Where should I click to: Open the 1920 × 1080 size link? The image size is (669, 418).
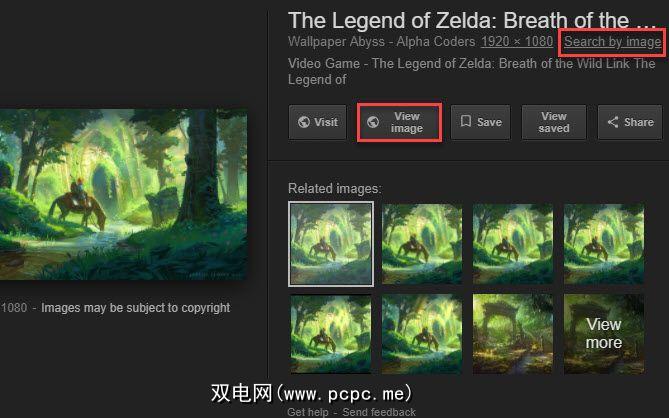click(x=517, y=42)
